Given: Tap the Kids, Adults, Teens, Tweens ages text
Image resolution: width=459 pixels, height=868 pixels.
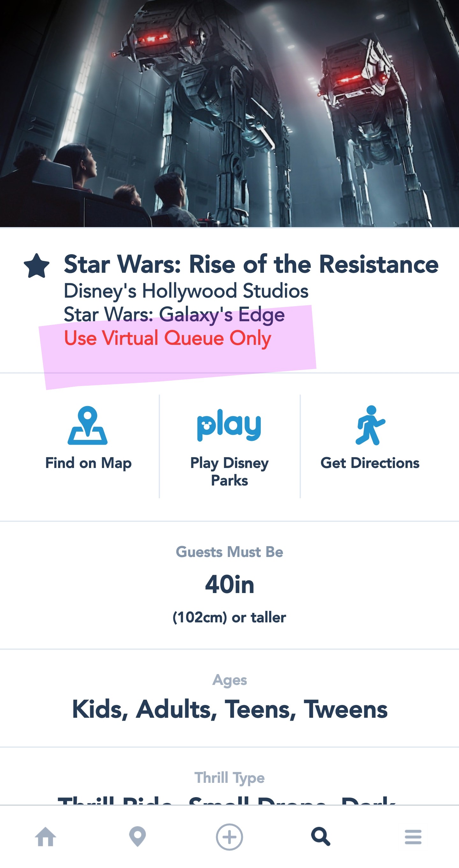Looking at the screenshot, I should 230,709.
